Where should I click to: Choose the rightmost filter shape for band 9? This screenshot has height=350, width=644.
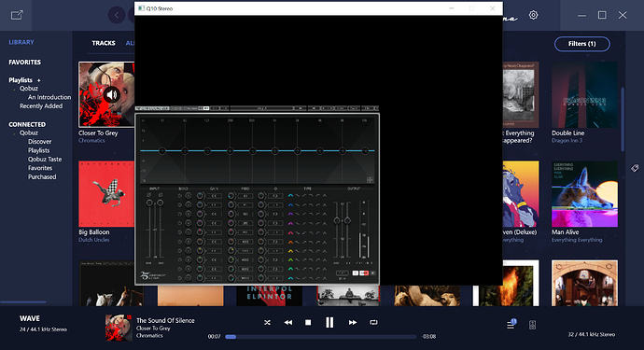[x=325, y=269]
